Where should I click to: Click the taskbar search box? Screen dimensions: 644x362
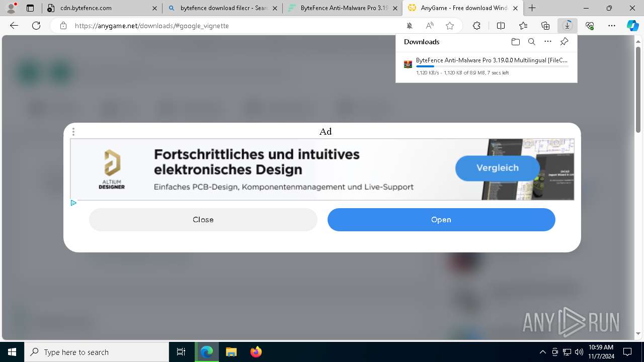tap(97, 352)
